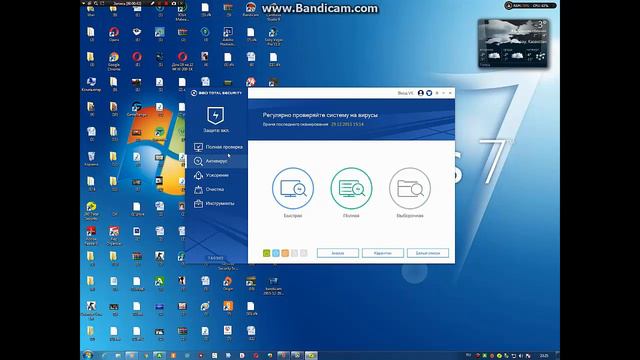Click the last scan time text
Viewport: 640px width, 360px height.
pyautogui.click(x=313, y=124)
